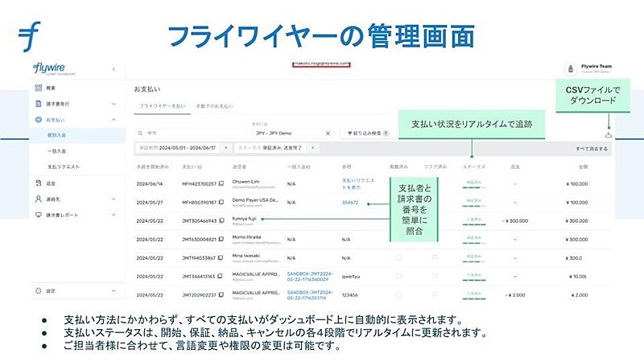Copy payment ID JMT194033867

coord(221,257)
